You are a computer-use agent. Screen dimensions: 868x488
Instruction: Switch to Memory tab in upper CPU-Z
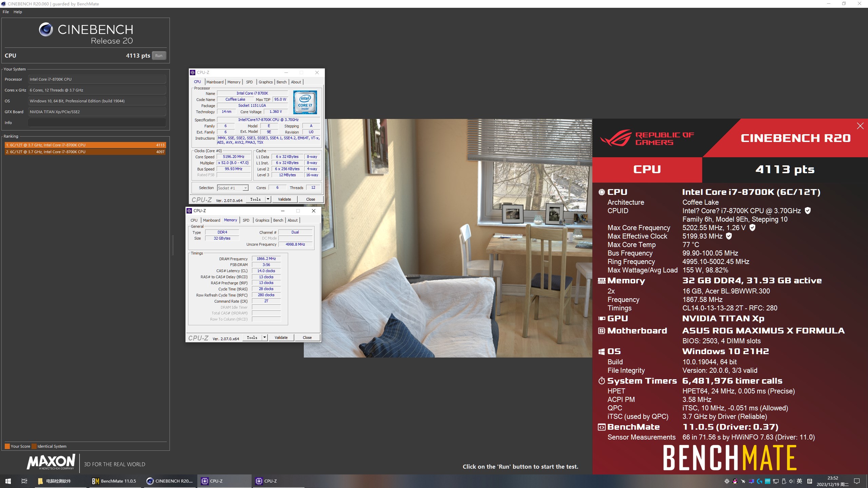pos(234,82)
